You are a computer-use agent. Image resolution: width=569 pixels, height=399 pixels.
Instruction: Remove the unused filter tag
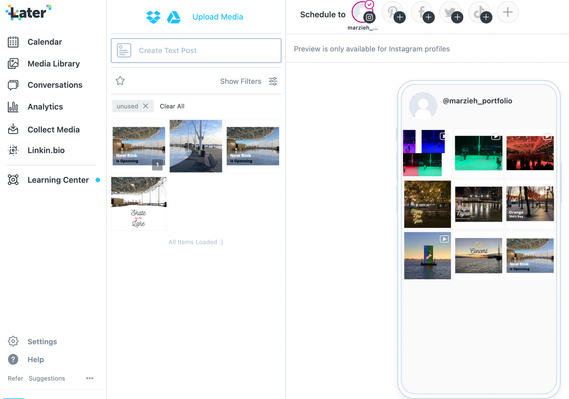pyautogui.click(x=146, y=106)
